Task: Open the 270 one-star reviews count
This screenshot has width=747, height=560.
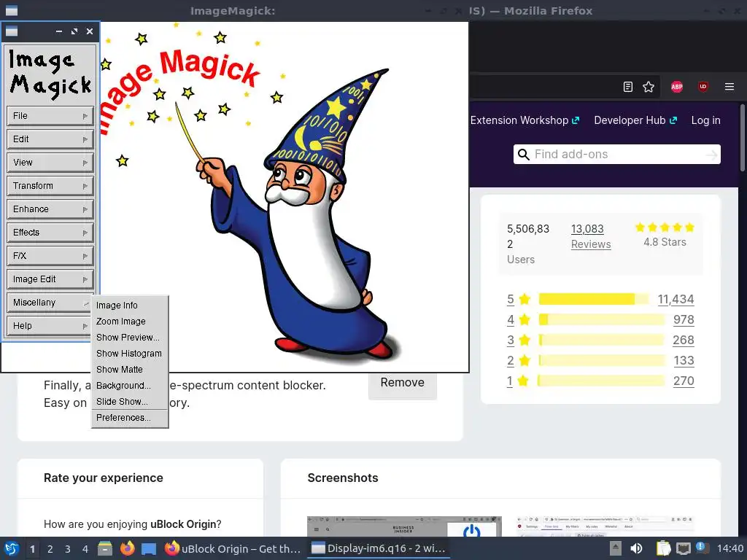Action: click(684, 381)
